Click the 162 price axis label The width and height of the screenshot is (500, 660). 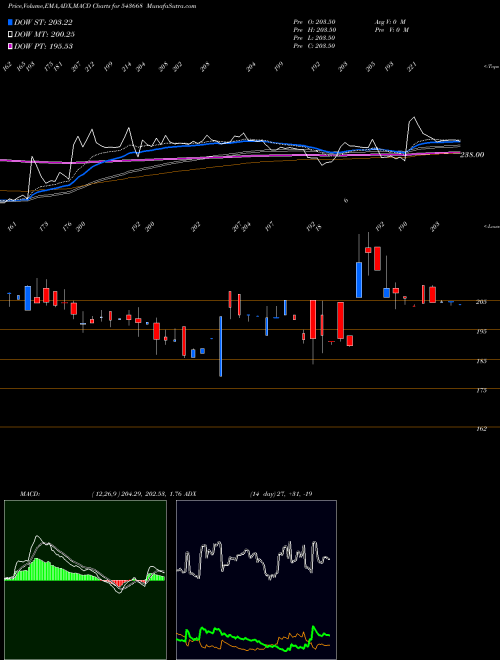pyautogui.click(x=482, y=428)
